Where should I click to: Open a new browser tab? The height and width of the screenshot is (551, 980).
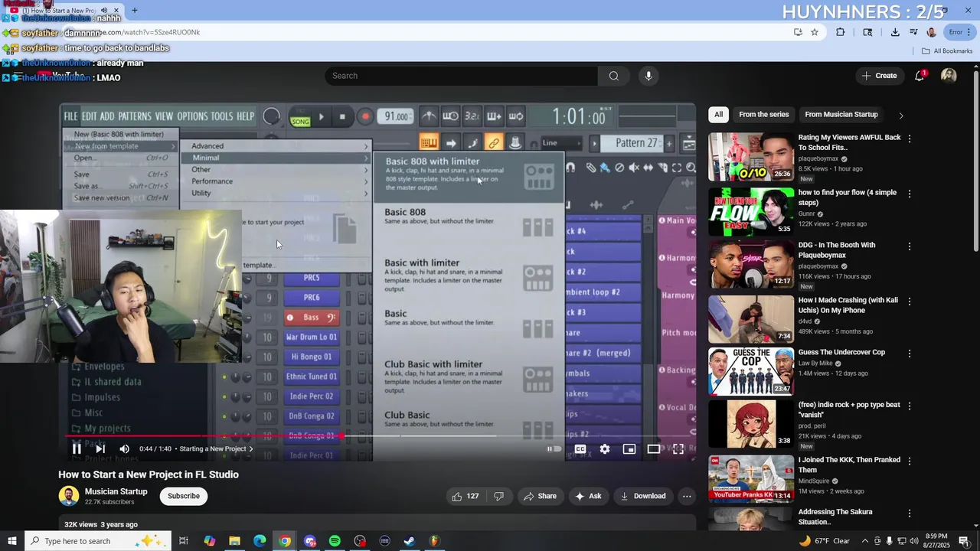coord(135,11)
